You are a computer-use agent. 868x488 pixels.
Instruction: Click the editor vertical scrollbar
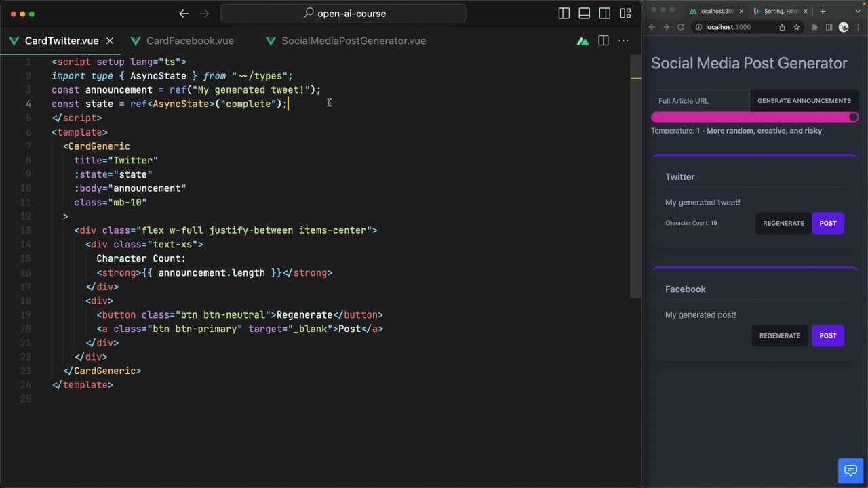coord(635,176)
